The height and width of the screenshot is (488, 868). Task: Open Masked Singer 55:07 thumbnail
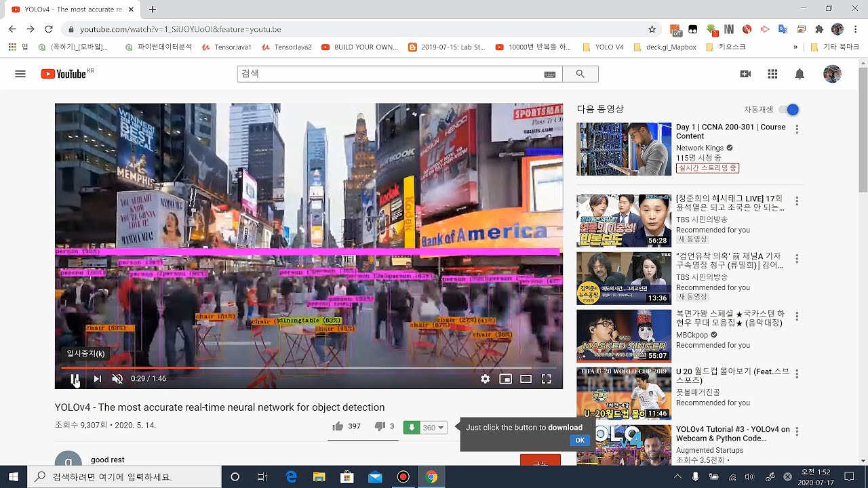pos(624,336)
